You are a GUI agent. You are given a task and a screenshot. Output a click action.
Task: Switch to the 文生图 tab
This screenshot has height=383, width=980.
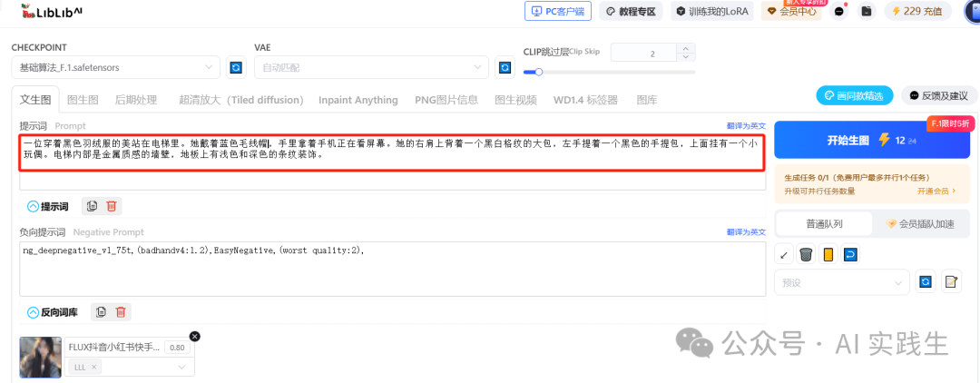[35, 99]
